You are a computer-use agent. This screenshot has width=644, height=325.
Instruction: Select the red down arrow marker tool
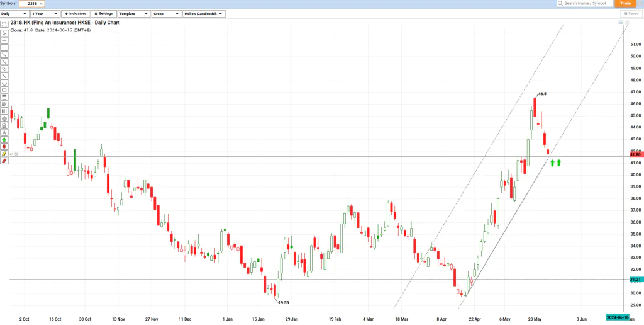coord(4,146)
